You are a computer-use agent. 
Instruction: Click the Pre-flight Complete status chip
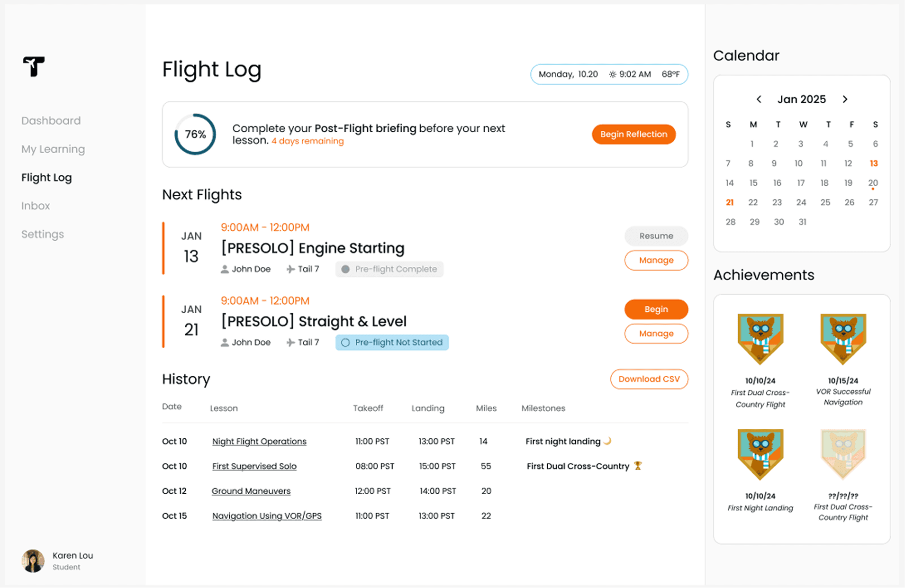click(x=389, y=269)
